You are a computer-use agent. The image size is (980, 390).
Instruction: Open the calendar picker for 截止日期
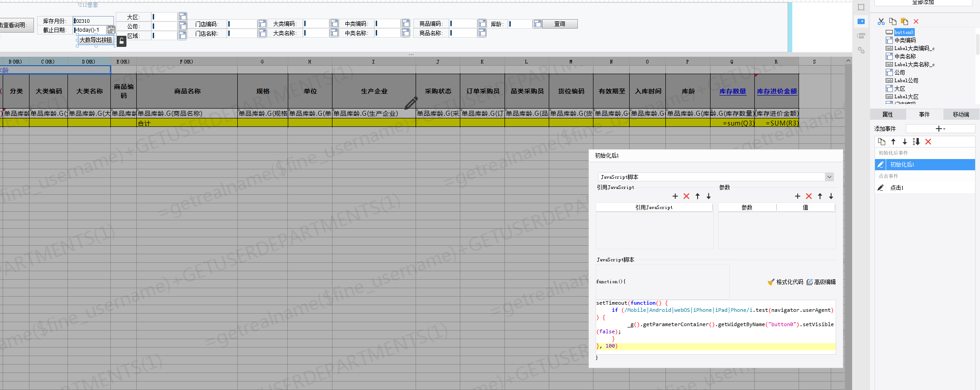111,30
